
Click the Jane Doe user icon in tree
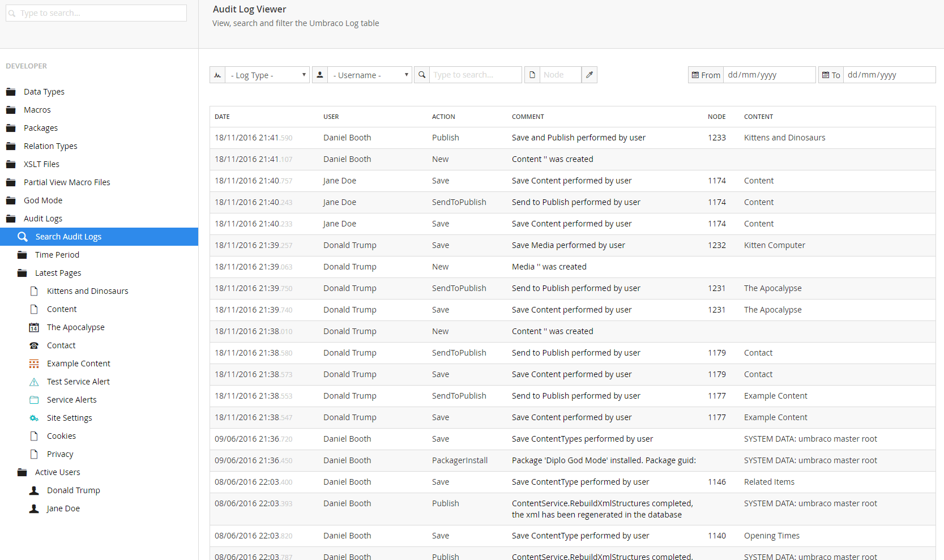pyautogui.click(x=34, y=508)
